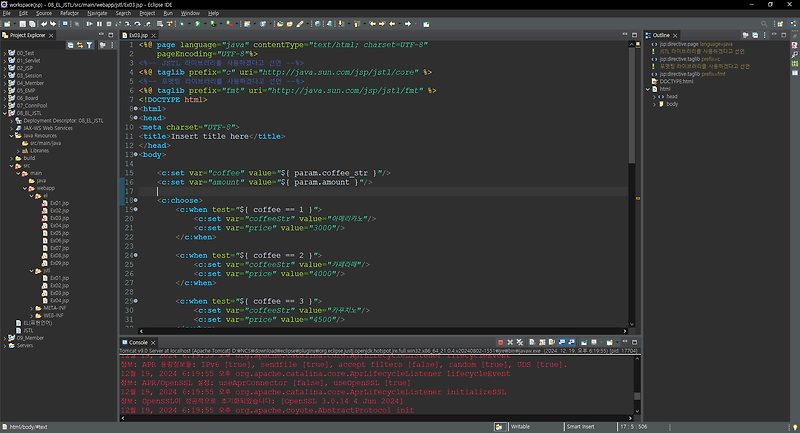Maximize the editor area
Screen dimensions: 800x433
pyautogui.click(x=632, y=34)
